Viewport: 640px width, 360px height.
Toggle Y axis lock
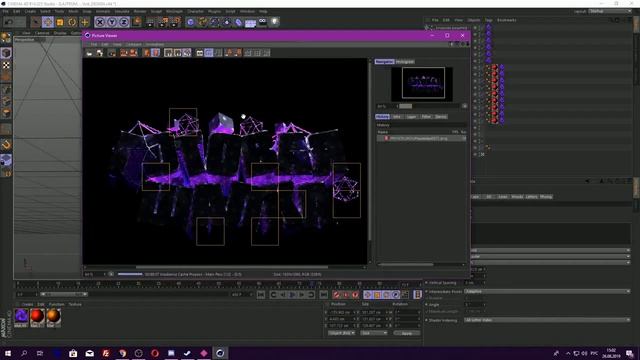(x=112, y=22)
